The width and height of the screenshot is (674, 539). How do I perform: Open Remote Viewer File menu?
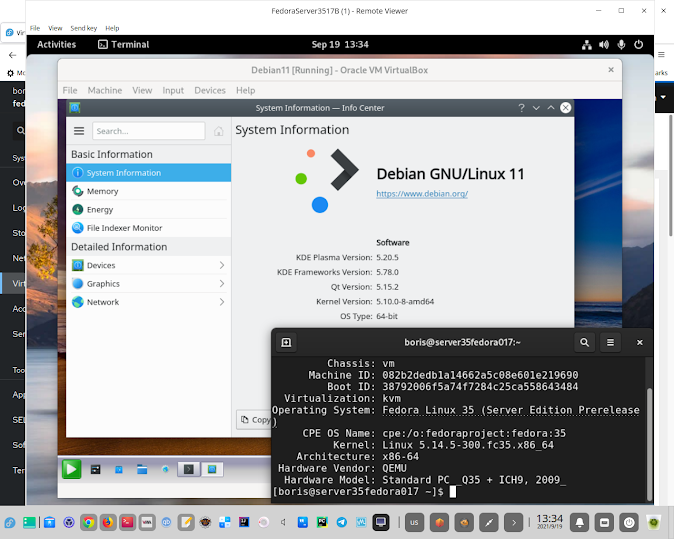click(x=35, y=28)
